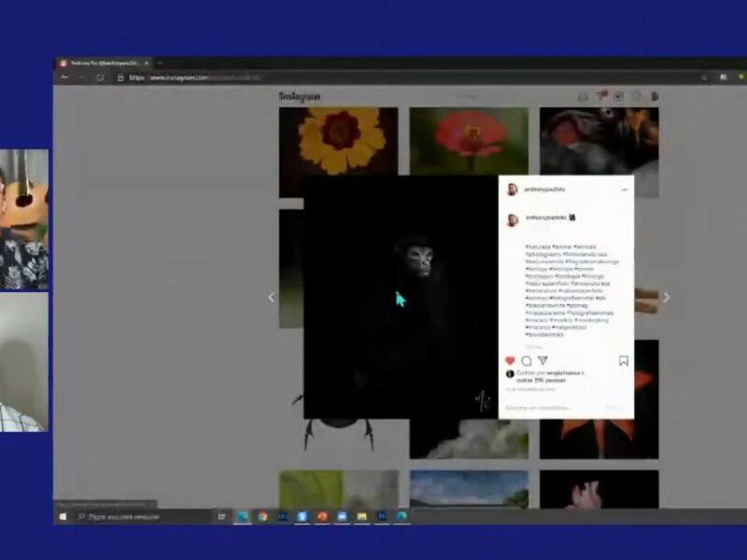
Task: Share the post via paper plane icon
Action: pyautogui.click(x=543, y=361)
